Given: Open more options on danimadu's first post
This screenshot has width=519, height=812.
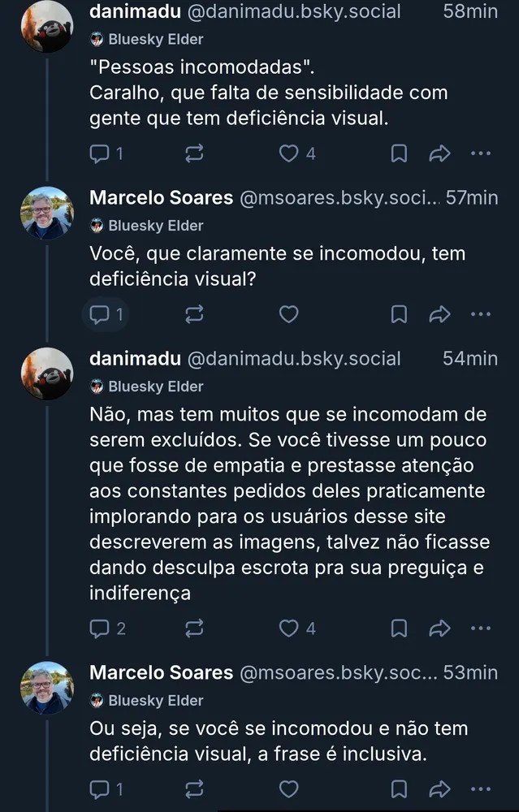Looking at the screenshot, I should [481, 153].
